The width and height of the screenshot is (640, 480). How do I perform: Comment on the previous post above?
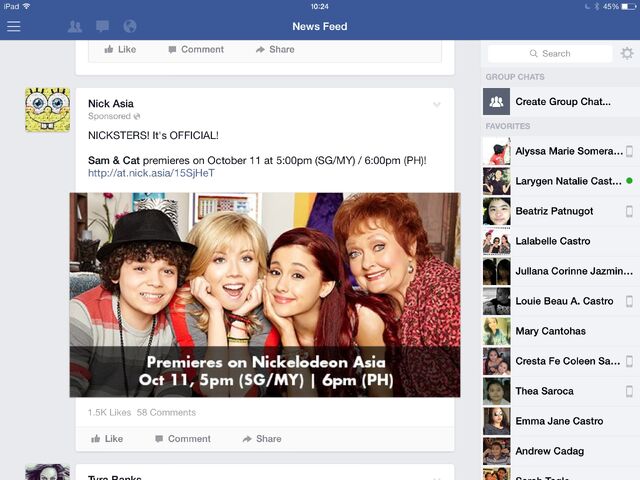click(x=196, y=49)
